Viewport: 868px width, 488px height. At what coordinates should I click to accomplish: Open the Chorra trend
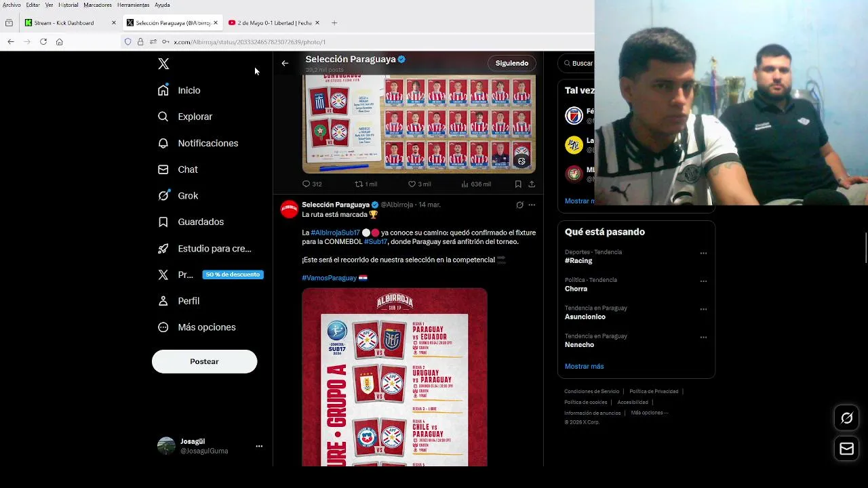pyautogui.click(x=636, y=284)
